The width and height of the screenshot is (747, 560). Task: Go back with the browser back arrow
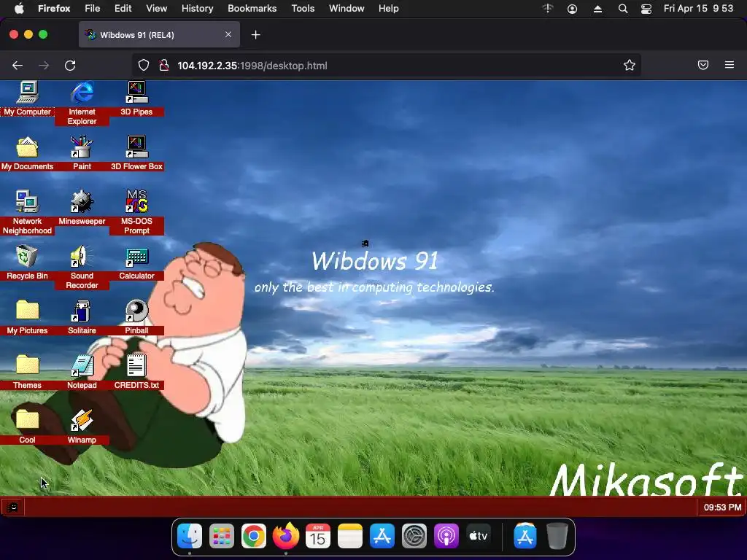pyautogui.click(x=18, y=66)
